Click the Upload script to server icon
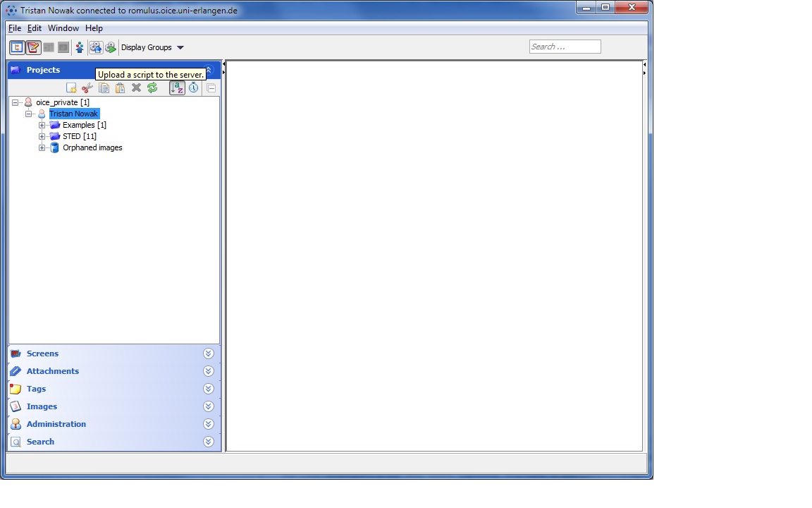 click(95, 47)
